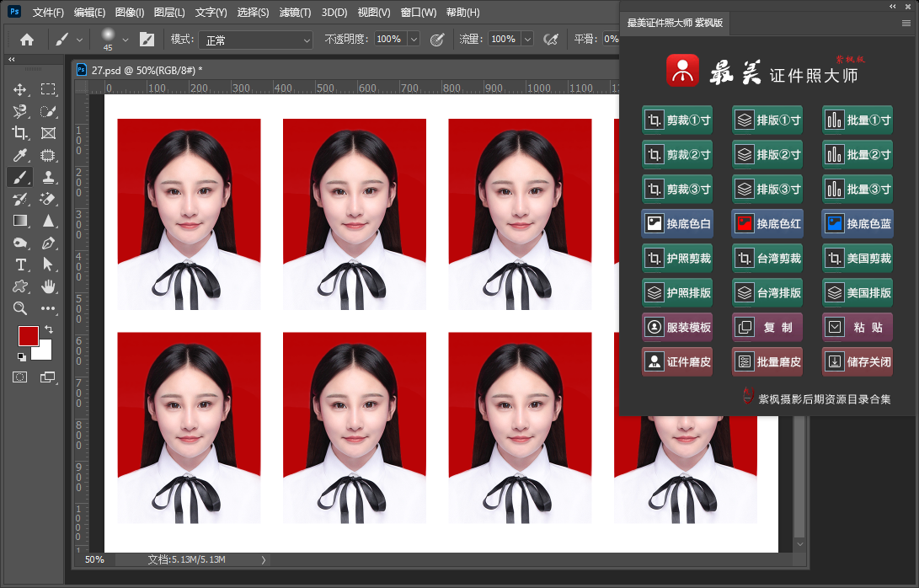Choose the Clone Stamp tool
The image size is (919, 588).
click(49, 177)
